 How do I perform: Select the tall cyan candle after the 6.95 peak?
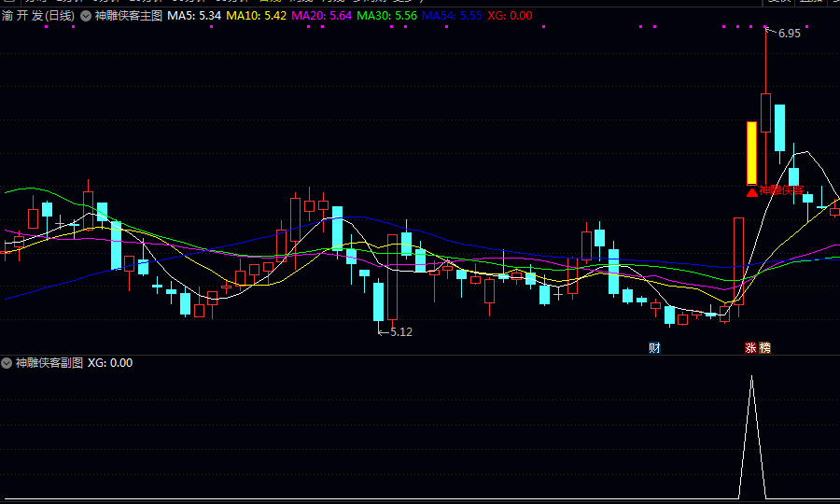point(779,128)
